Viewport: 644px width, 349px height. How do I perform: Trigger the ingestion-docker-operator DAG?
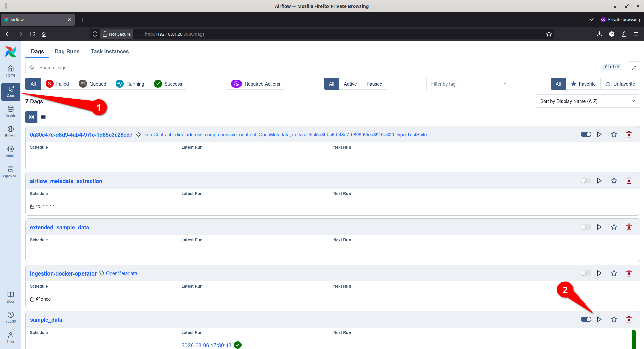pyautogui.click(x=599, y=273)
